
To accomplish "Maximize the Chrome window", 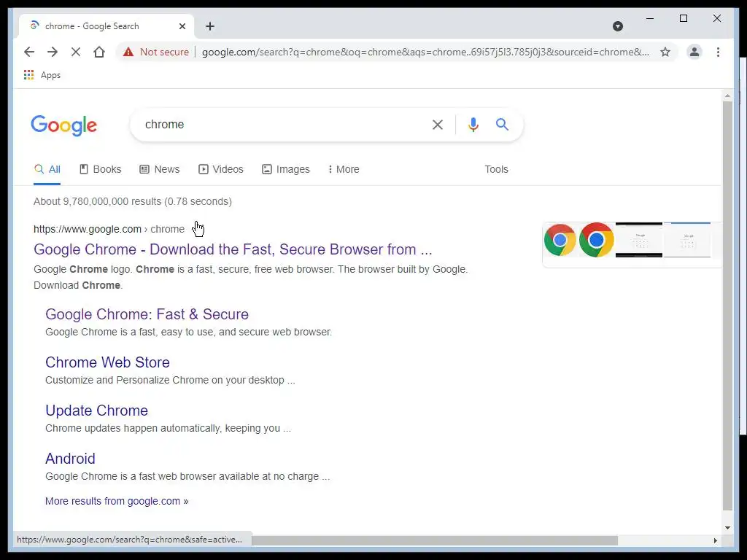I will (x=683, y=18).
